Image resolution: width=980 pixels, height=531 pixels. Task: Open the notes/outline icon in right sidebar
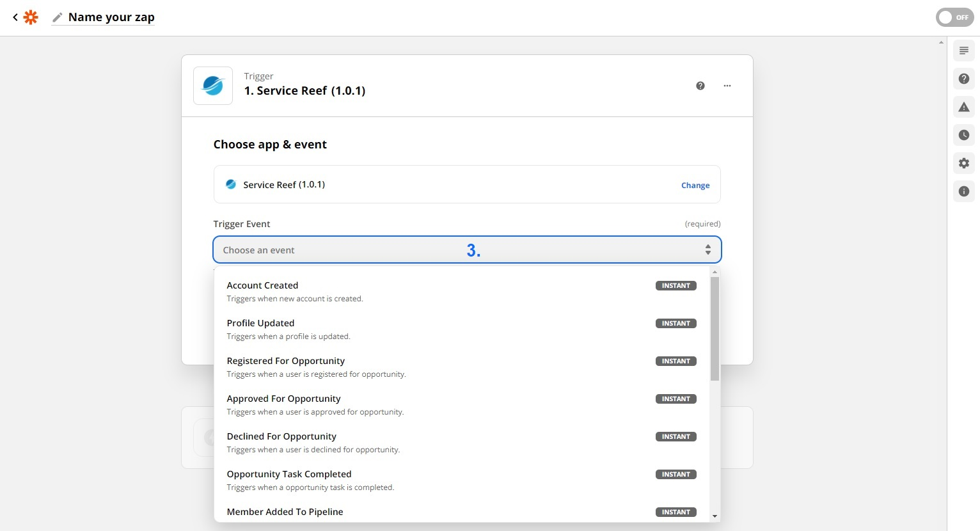[964, 51]
